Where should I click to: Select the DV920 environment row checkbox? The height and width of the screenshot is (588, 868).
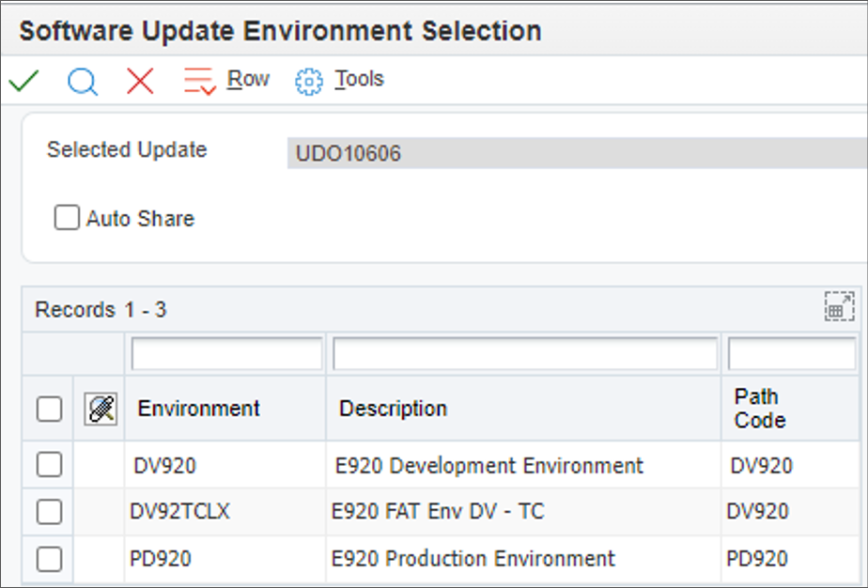click(x=49, y=465)
